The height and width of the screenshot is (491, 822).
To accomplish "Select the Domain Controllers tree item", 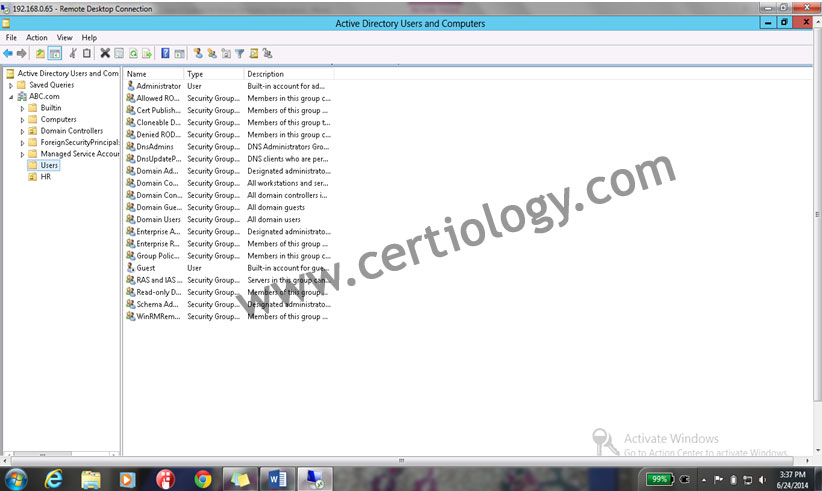I will tap(72, 131).
